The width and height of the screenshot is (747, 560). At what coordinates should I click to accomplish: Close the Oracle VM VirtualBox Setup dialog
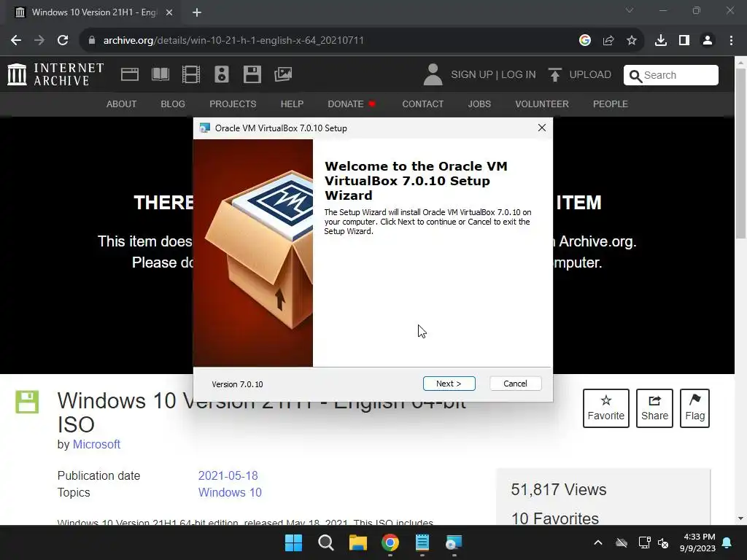[542, 128]
